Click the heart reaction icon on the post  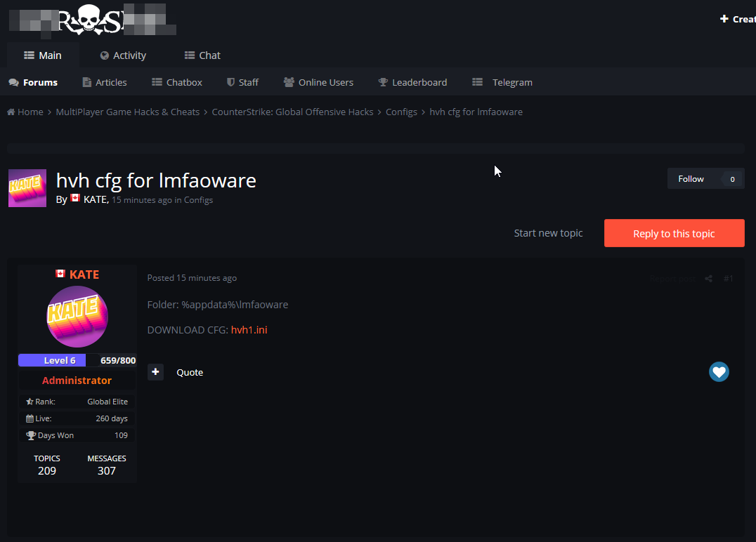click(719, 372)
